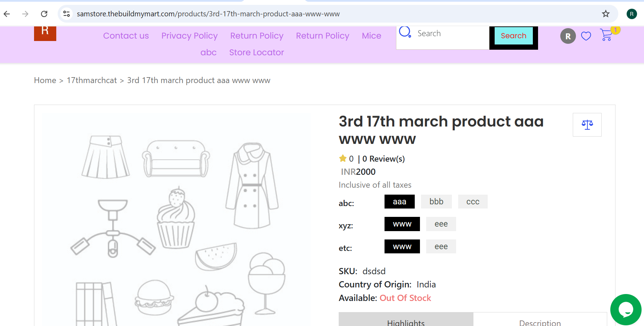
Task: Bookmark this page with the star icon
Action: (x=606, y=14)
